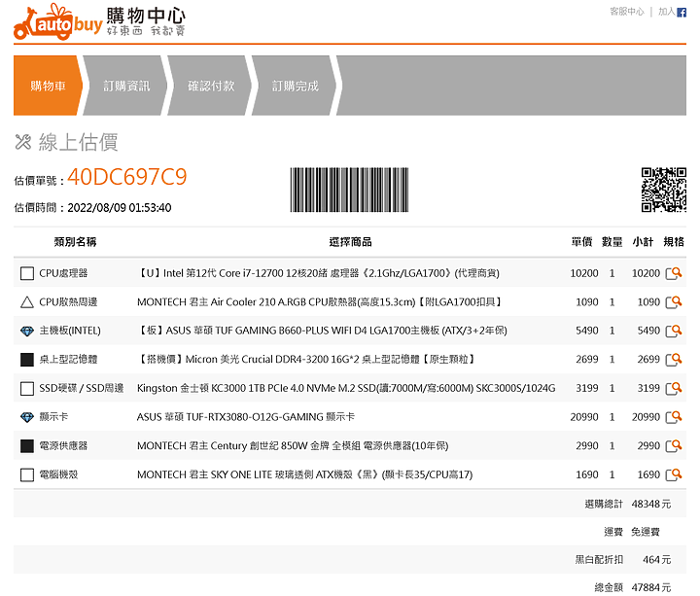700x596 pixels.
Task: Click the QR code image
Action: tap(664, 190)
